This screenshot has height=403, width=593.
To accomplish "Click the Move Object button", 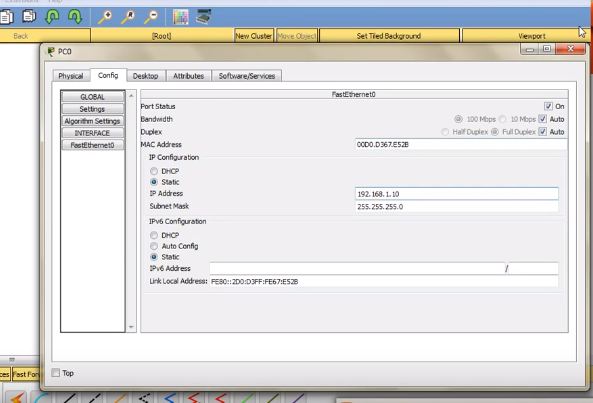I will coord(296,36).
